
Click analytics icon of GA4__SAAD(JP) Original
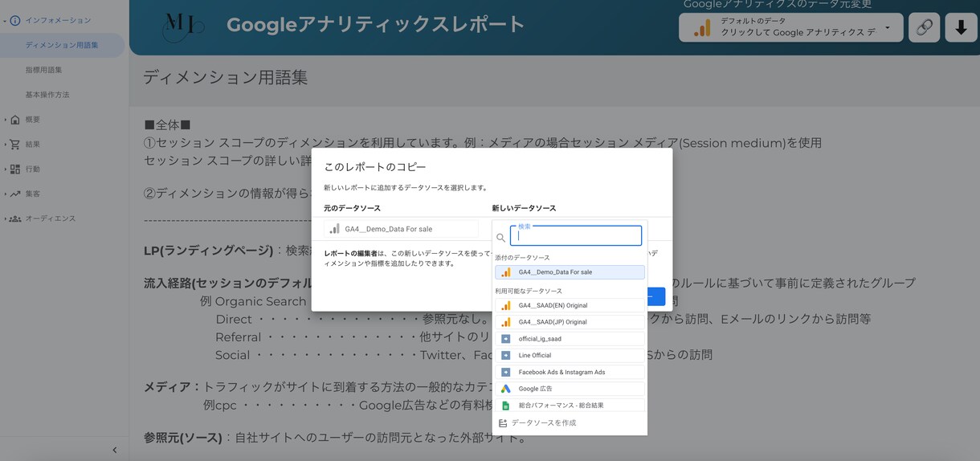tap(505, 322)
